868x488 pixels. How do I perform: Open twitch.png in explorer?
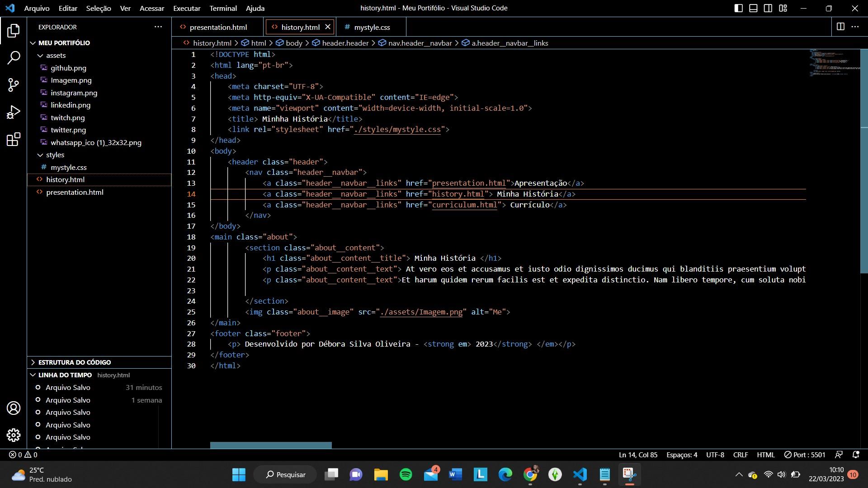pyautogui.click(x=67, y=117)
